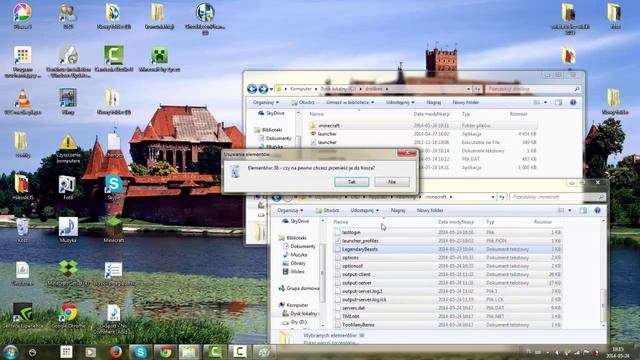Open Minecraft grass block desktop icon
Image resolution: width=640 pixels, height=360 pixels.
pos(113,230)
